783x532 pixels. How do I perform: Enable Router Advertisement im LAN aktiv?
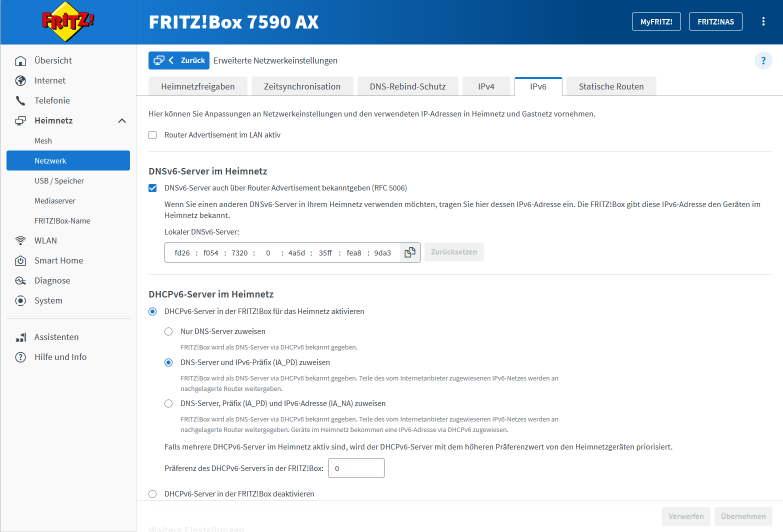point(152,135)
